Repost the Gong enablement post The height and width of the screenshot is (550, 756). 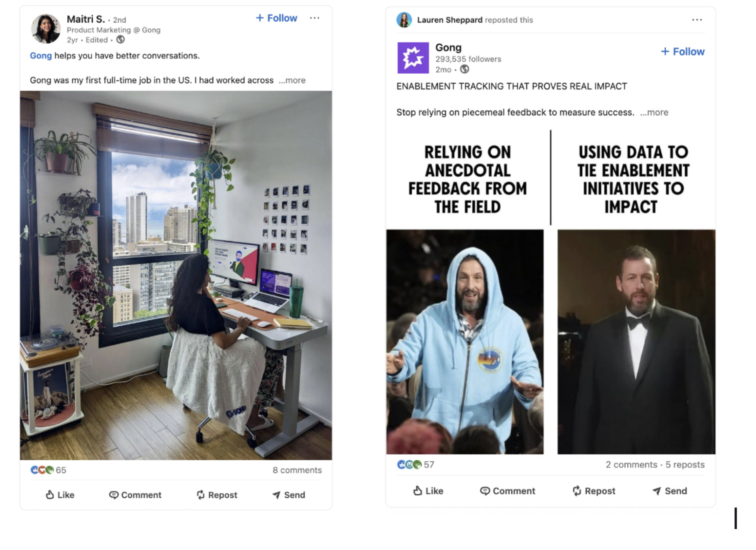coord(593,491)
